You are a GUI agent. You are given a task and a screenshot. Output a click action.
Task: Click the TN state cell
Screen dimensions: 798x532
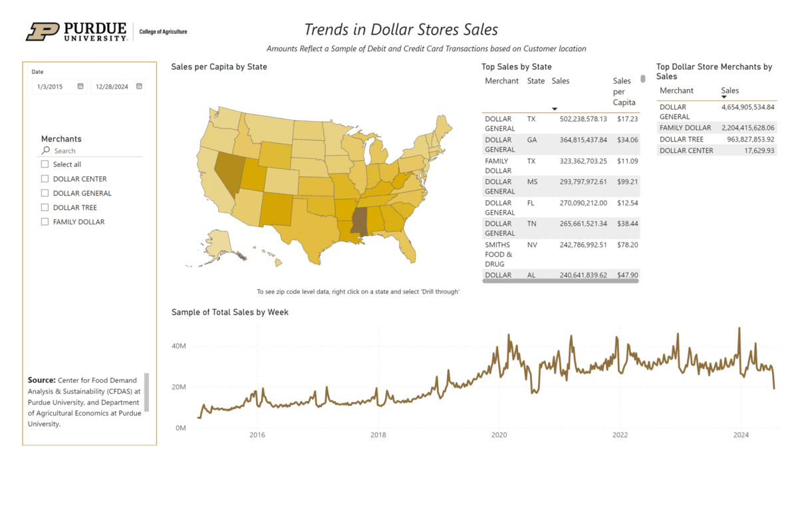click(531, 223)
